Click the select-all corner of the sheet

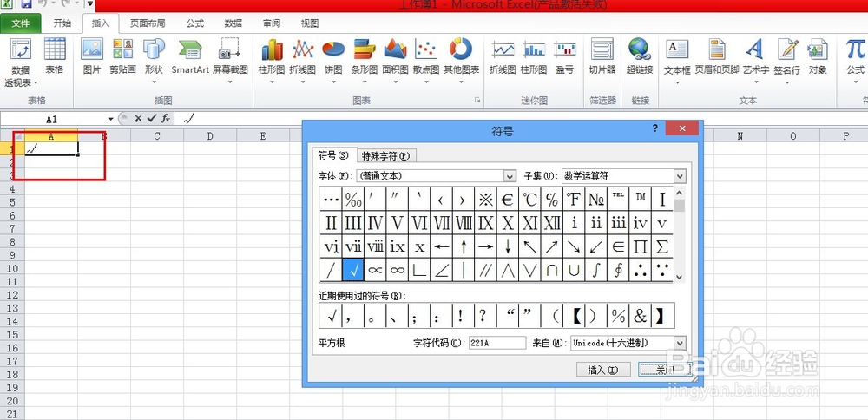(x=11, y=135)
